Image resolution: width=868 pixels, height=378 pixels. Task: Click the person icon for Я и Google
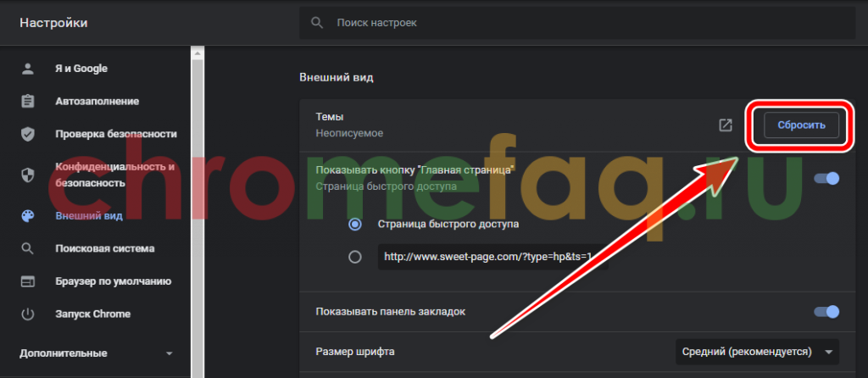click(x=28, y=69)
